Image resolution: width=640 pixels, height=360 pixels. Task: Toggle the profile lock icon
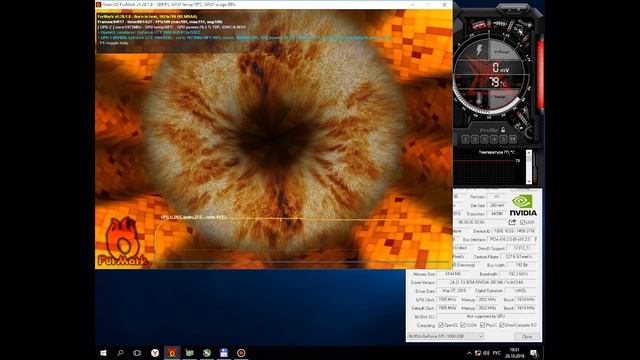coord(503,129)
